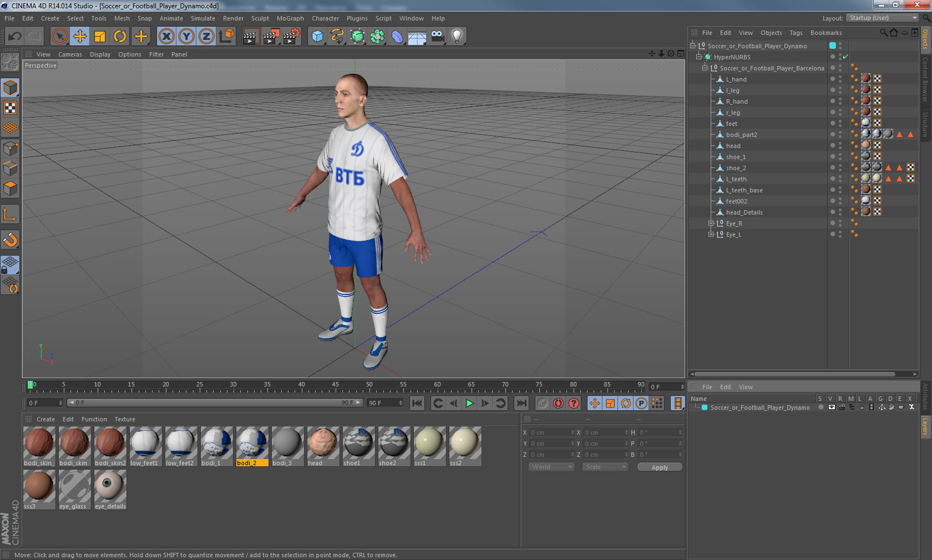
Task: Click frame 45 on the timeline ruler
Action: [335, 386]
